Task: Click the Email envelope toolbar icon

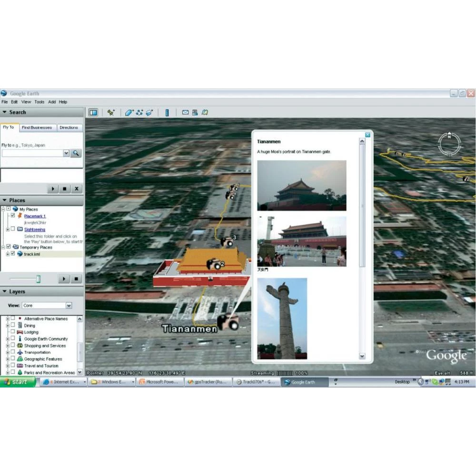Action: tap(185, 113)
